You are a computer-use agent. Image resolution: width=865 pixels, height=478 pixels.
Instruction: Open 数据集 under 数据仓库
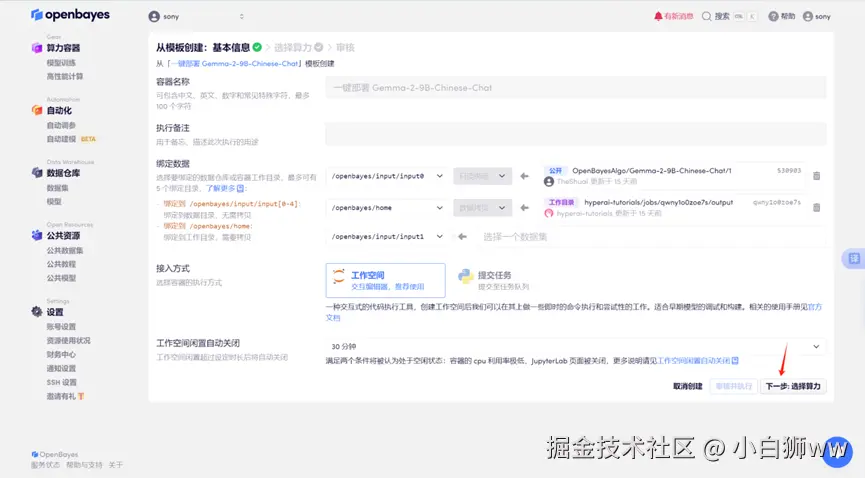click(x=57, y=188)
